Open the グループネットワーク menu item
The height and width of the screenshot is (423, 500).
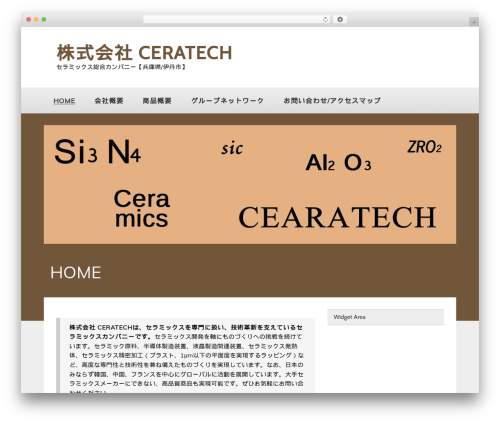[227, 101]
